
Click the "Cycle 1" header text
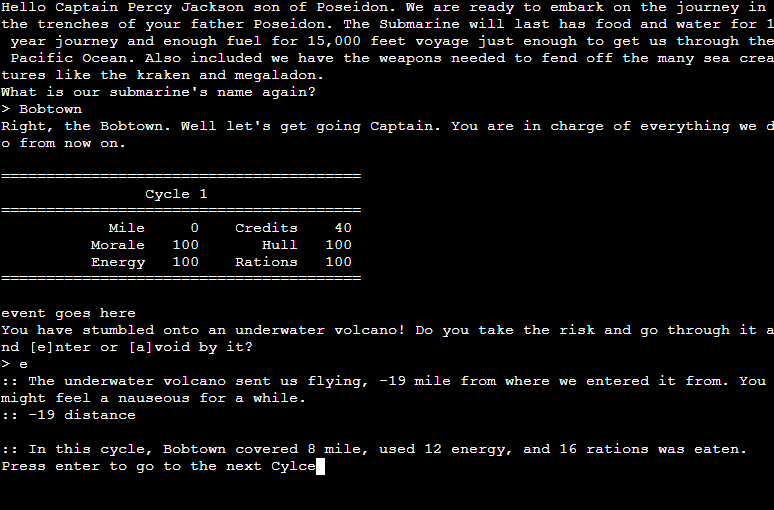[x=176, y=194]
